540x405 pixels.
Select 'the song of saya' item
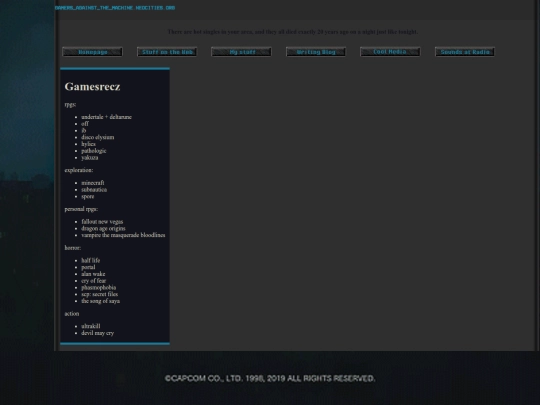(101, 301)
